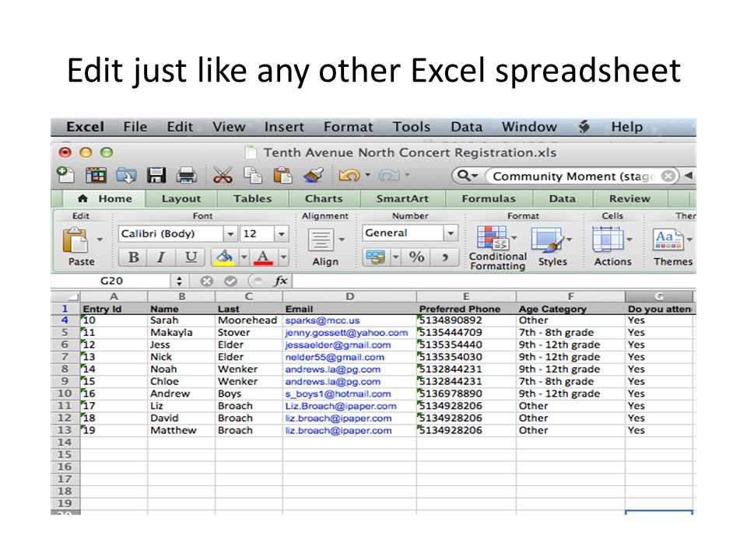Open font color dropdown arrow

point(283,257)
